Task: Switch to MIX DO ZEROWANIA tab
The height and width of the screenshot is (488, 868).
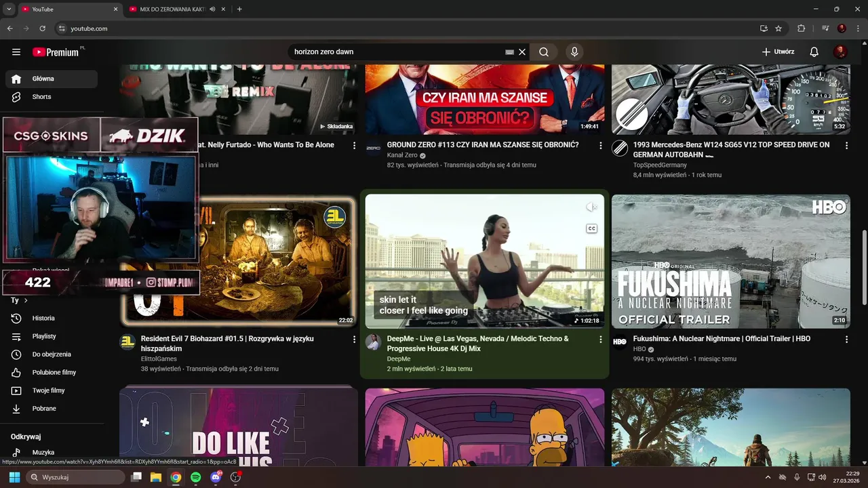Action: coord(172,9)
